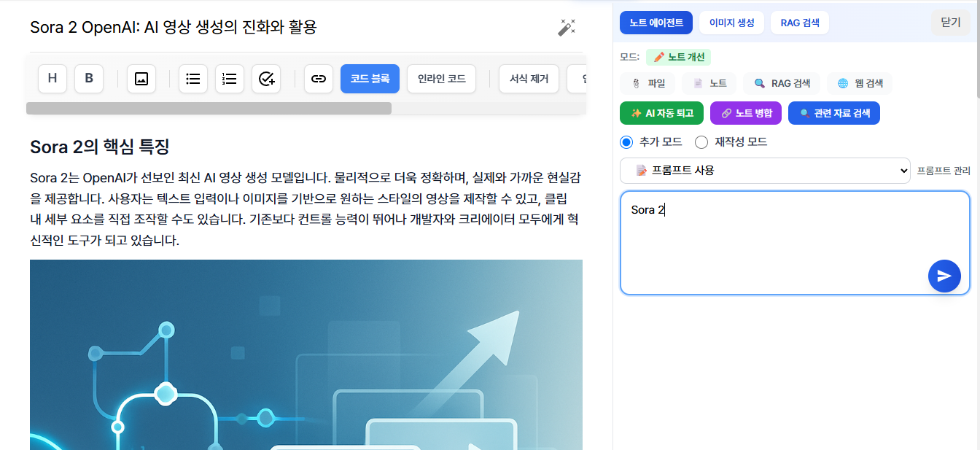Switch to the RAG 검색 tab

(x=799, y=23)
